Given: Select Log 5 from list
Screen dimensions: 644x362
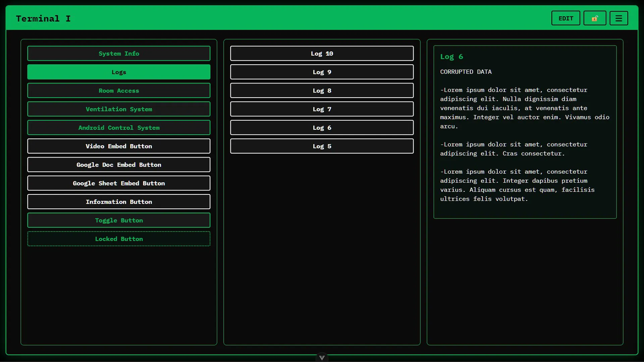Looking at the screenshot, I should pos(322,146).
